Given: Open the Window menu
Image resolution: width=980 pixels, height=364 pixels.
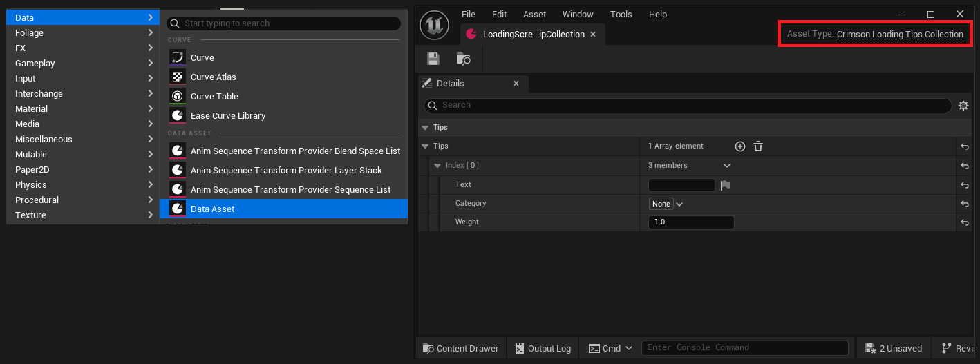Looking at the screenshot, I should coord(578,14).
